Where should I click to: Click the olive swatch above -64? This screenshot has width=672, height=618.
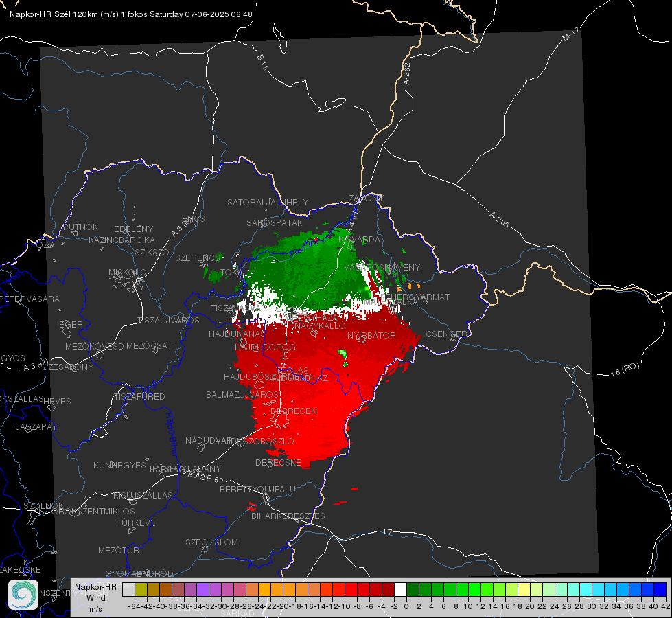pos(141,590)
